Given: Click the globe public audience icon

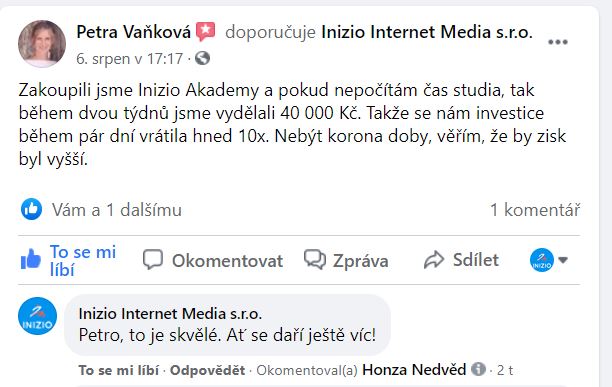Looking at the screenshot, I should pos(202,59).
